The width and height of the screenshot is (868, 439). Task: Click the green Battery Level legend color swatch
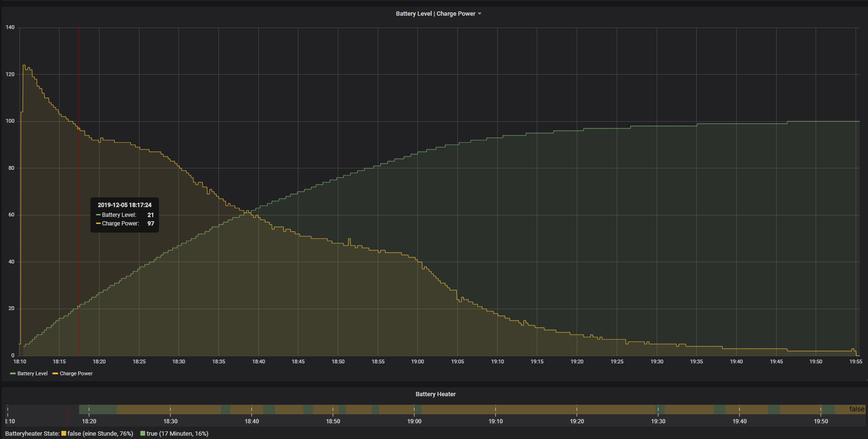point(13,374)
